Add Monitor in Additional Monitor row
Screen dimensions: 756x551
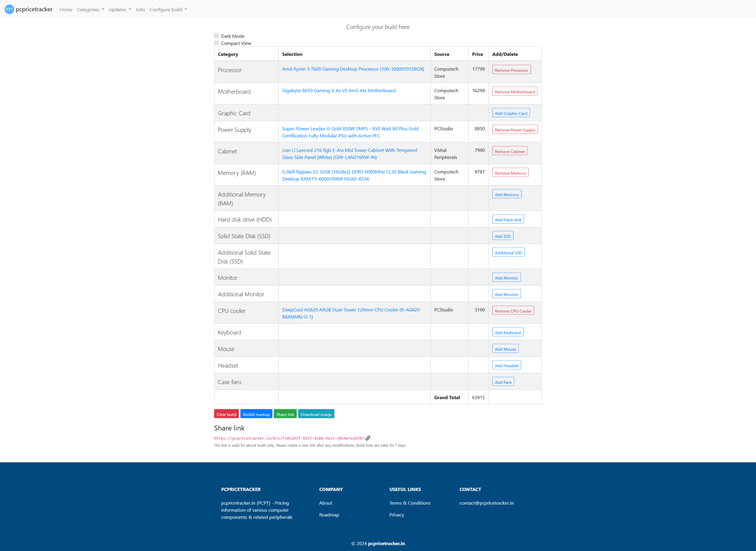coord(507,294)
